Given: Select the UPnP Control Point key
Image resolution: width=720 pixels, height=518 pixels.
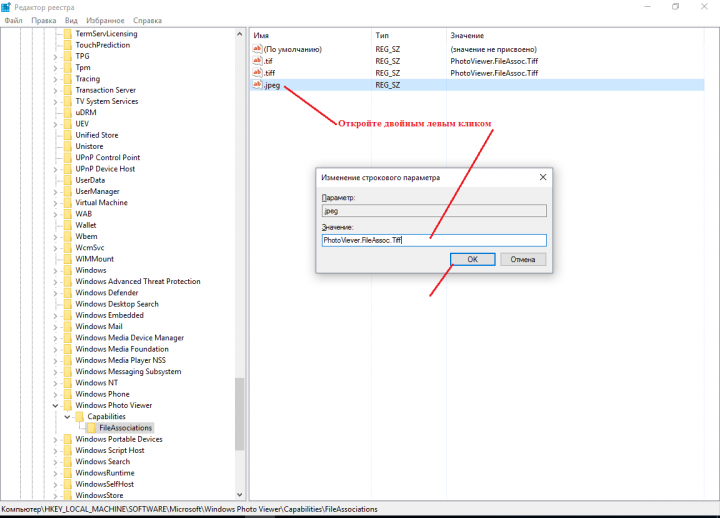Looking at the screenshot, I should tap(107, 157).
